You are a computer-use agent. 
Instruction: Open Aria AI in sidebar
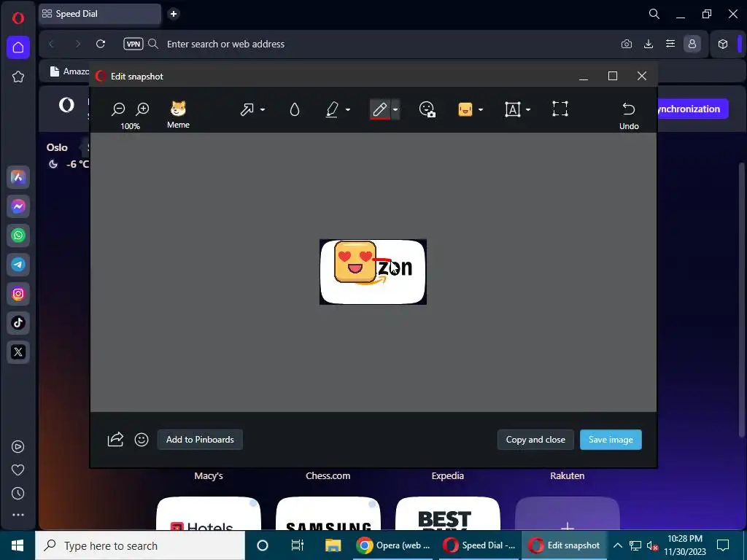(x=18, y=177)
